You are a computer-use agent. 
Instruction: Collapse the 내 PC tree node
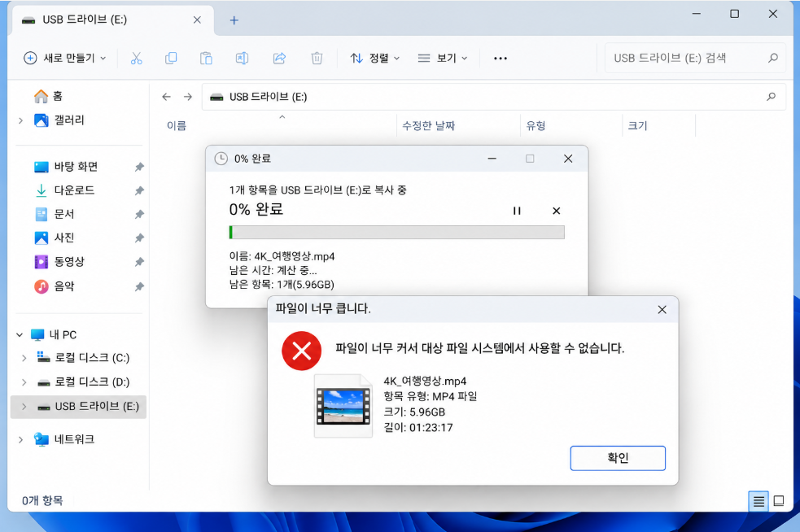pyautogui.click(x=20, y=335)
